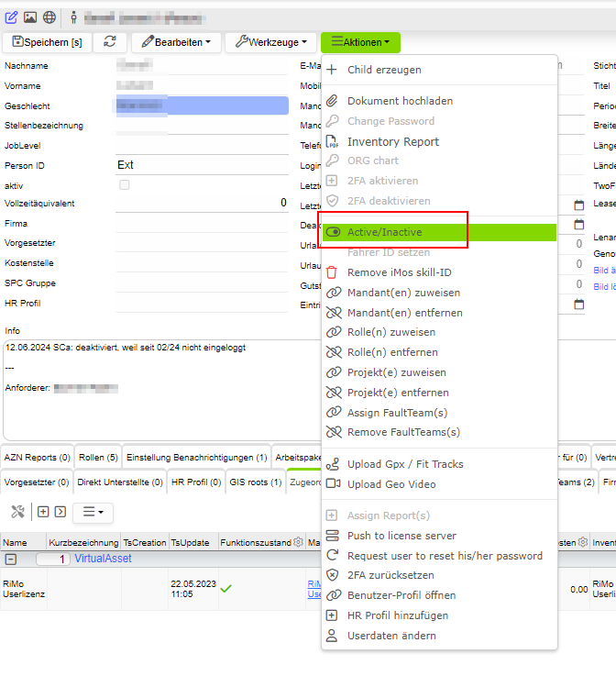Screen dimensions: 616x676
Task: Toggle the aktiv checkbox
Action: pos(125,185)
